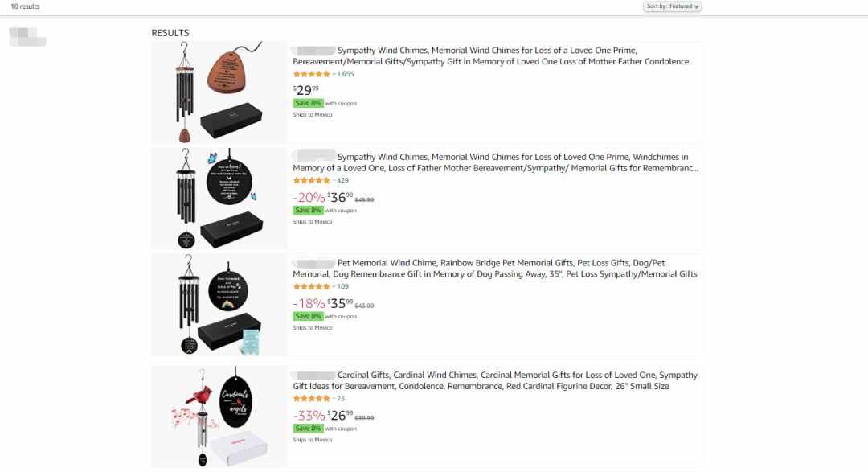Click the Save 8% coupon badge on first product
Screen dimensions: 868x472
pyautogui.click(x=309, y=104)
